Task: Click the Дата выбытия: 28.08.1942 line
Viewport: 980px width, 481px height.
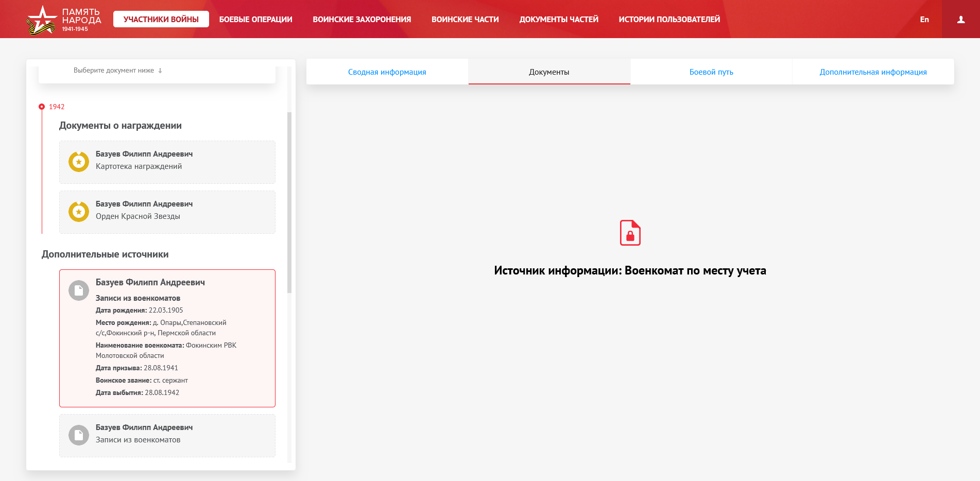Action: 137,392
